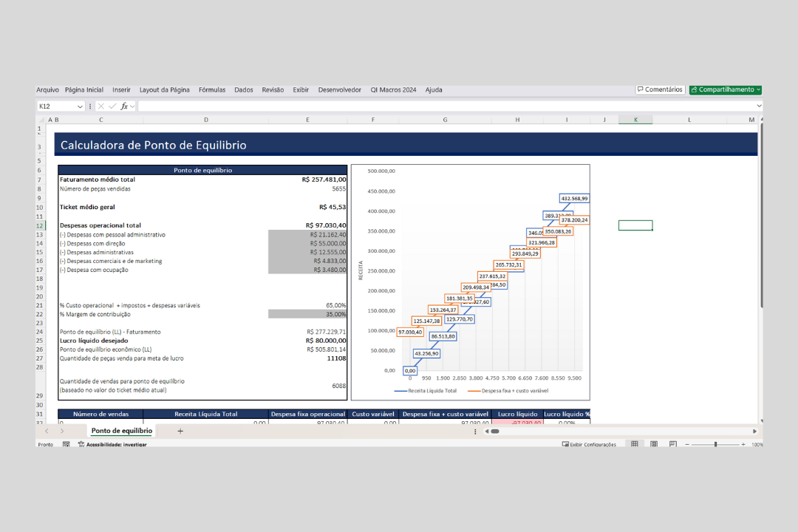The width and height of the screenshot is (798, 532).
Task: Click the select all cells corner
Action: pos(41,120)
